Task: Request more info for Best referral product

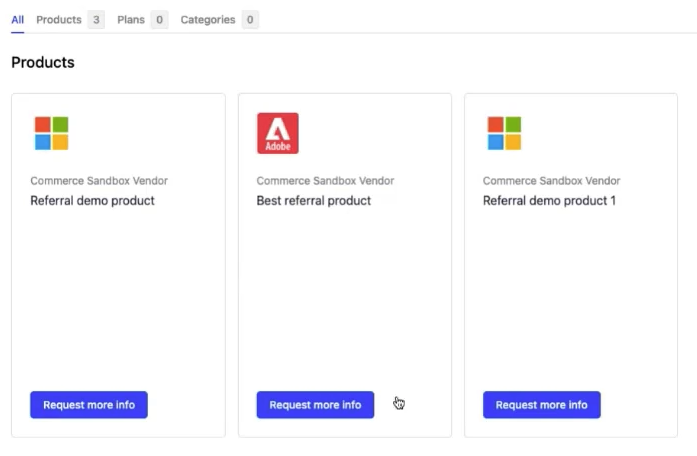Action: click(x=315, y=405)
